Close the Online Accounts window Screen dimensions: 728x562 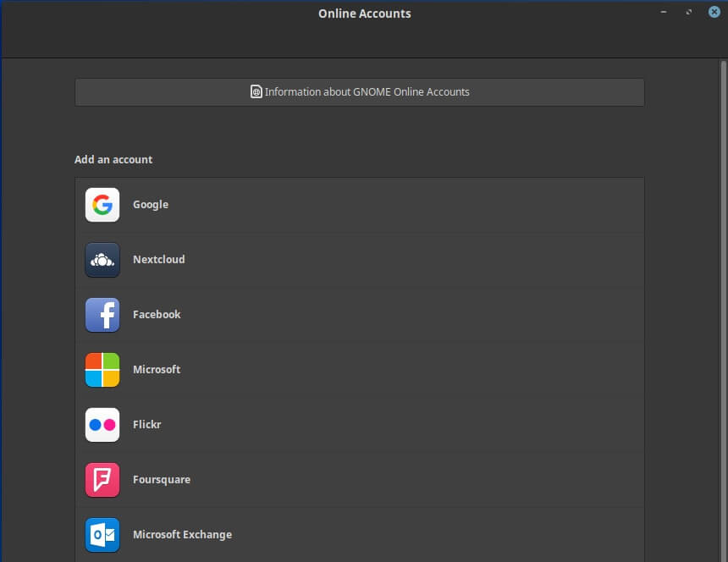tap(714, 12)
